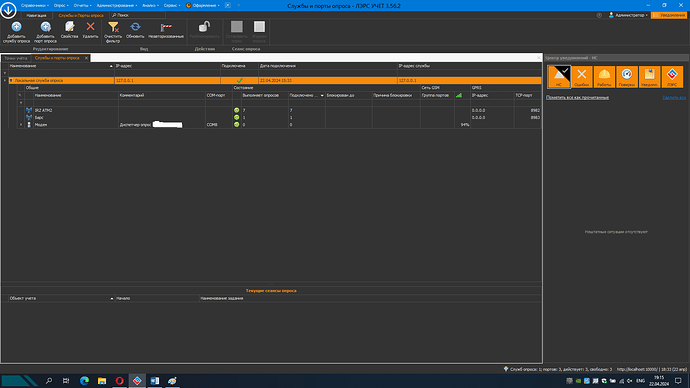
Task: Click the red Удалить icon
Action: coord(90,27)
